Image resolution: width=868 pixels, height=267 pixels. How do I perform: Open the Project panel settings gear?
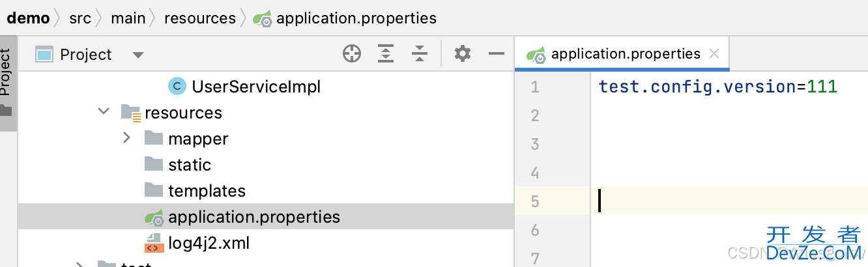pos(463,54)
